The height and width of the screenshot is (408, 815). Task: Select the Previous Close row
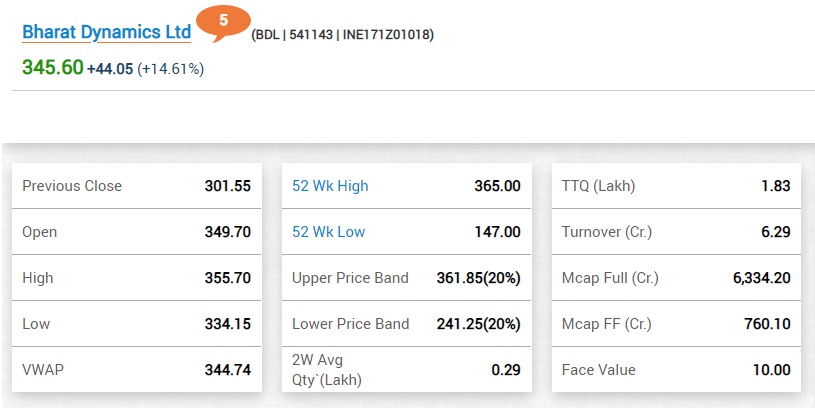(x=136, y=186)
